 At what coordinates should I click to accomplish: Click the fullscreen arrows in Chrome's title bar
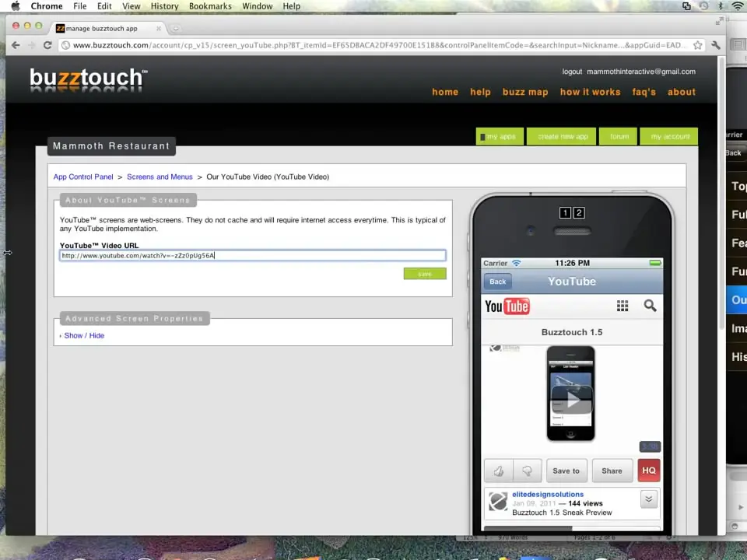pyautogui.click(x=719, y=21)
